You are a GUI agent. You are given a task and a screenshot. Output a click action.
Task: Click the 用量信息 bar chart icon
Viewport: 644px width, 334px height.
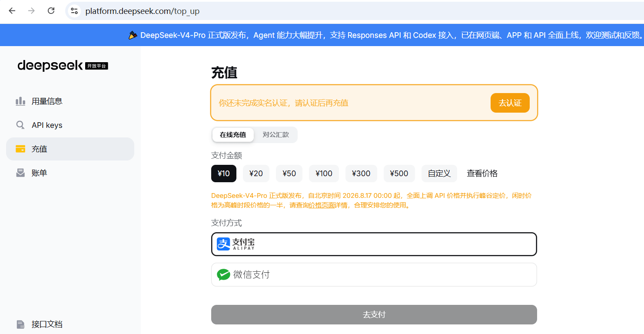tap(20, 101)
